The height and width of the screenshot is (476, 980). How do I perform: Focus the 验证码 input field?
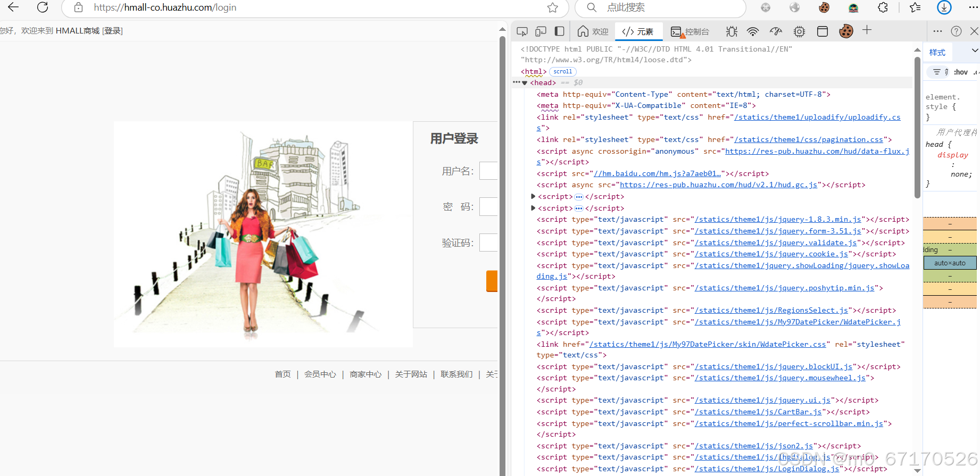pyautogui.click(x=488, y=243)
